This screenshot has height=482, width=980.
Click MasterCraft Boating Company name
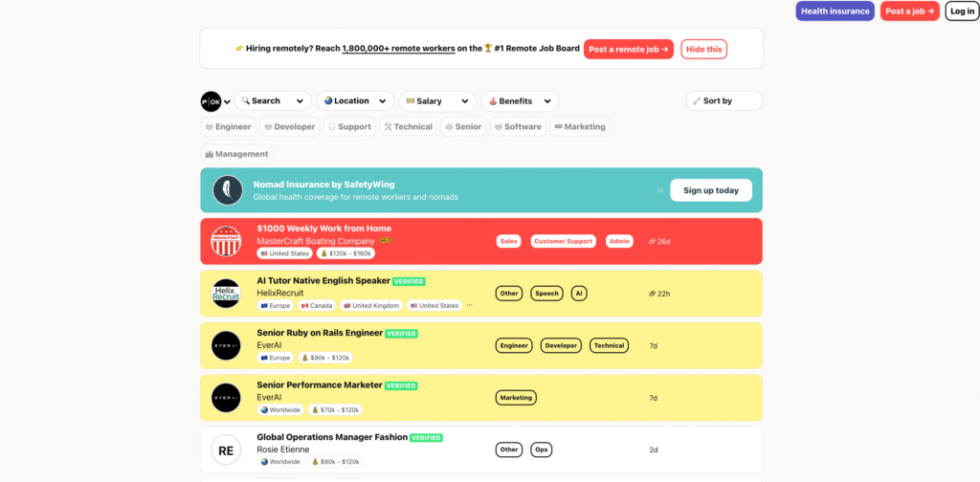click(316, 241)
